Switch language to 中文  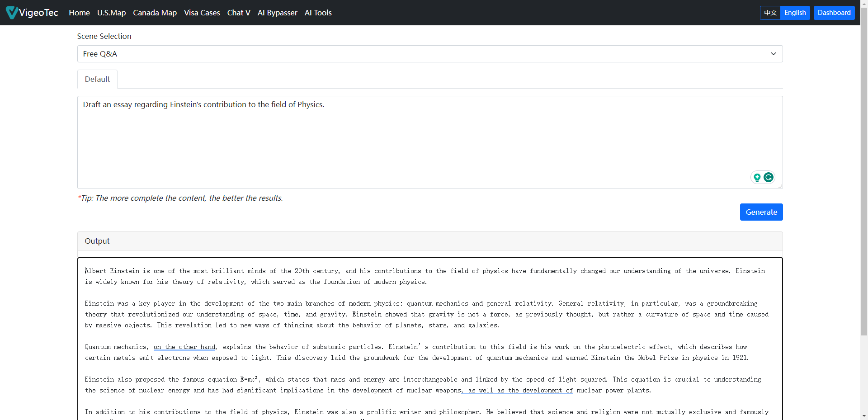pos(770,13)
